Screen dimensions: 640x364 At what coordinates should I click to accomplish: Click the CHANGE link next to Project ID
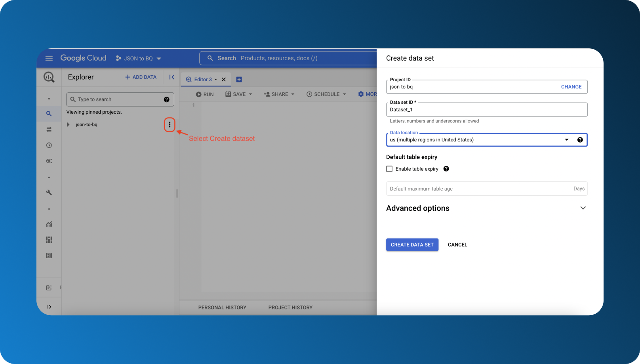click(571, 86)
